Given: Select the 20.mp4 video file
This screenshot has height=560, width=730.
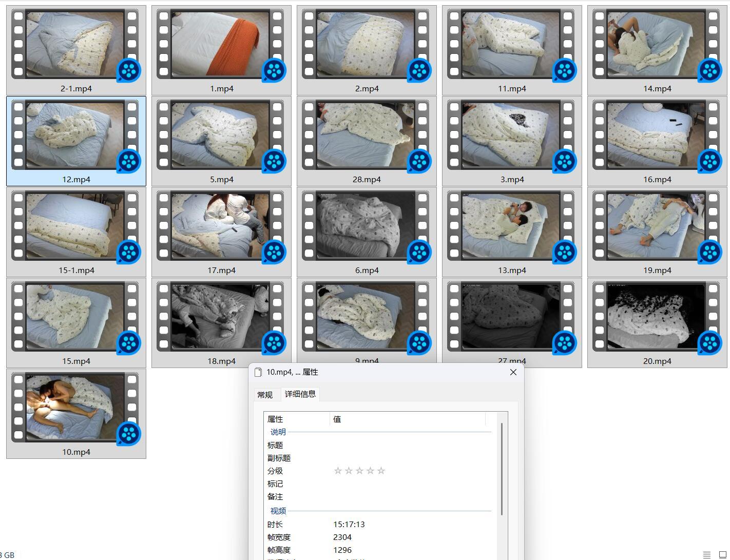Looking at the screenshot, I should tap(657, 318).
